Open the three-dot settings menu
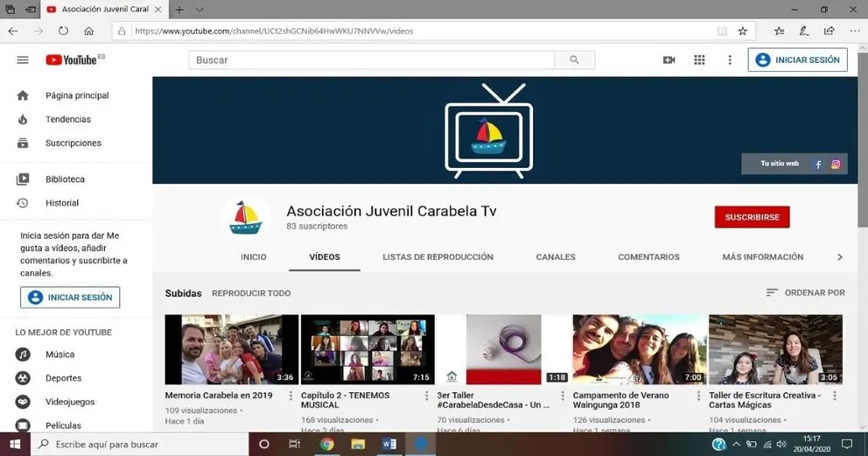This screenshot has height=456, width=868. click(730, 60)
